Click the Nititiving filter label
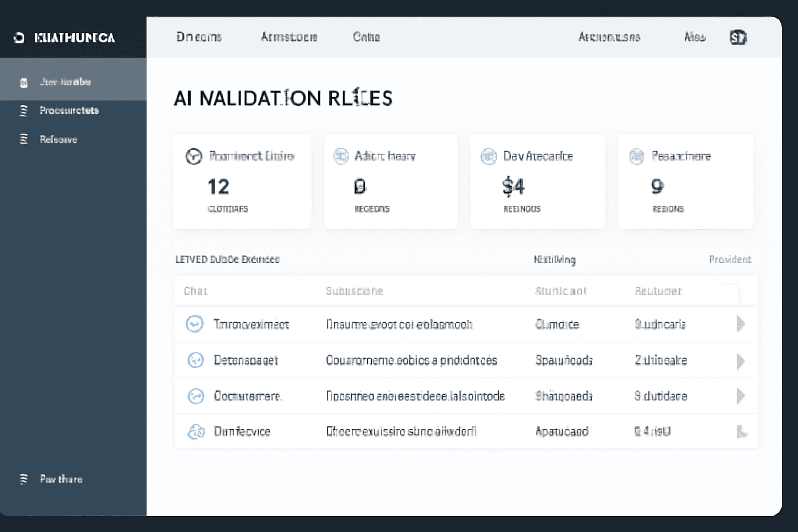The image size is (798, 532). point(554,259)
